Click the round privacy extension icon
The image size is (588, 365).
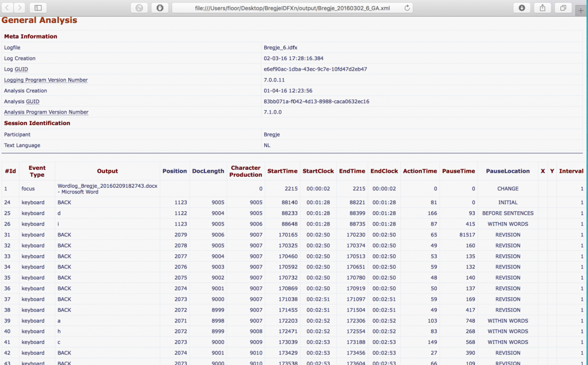[160, 7]
